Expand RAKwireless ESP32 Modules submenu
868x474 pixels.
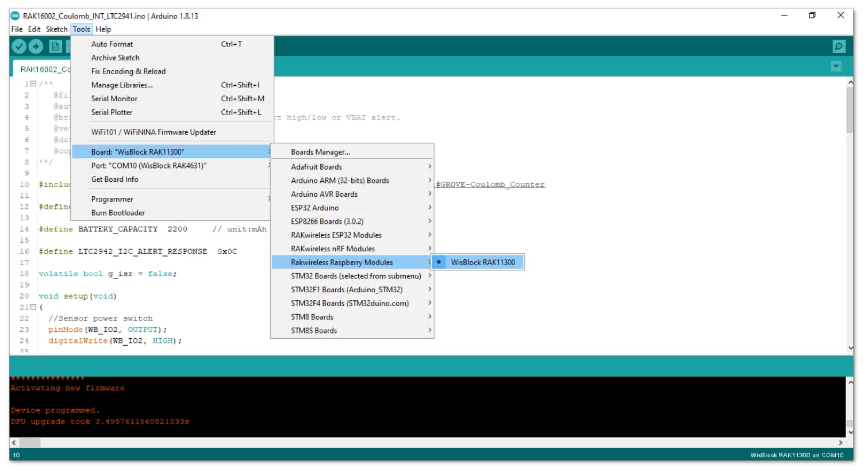pyautogui.click(x=352, y=235)
